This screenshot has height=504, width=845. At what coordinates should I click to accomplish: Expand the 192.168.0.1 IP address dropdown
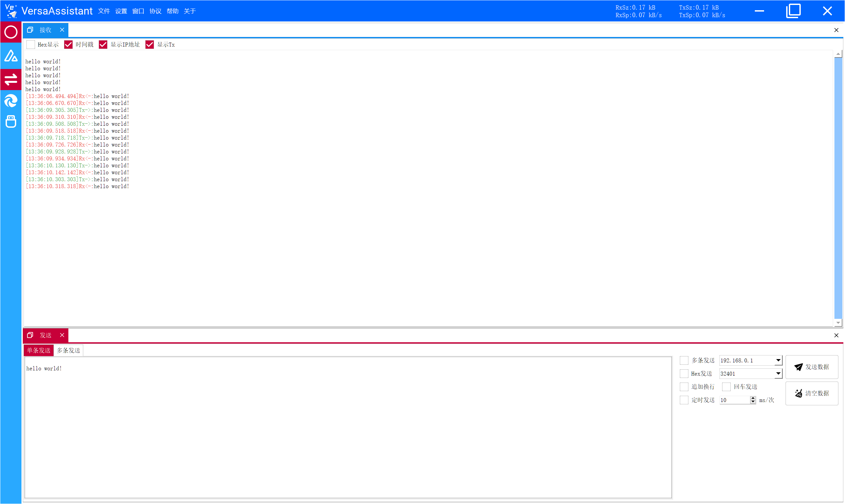click(778, 360)
